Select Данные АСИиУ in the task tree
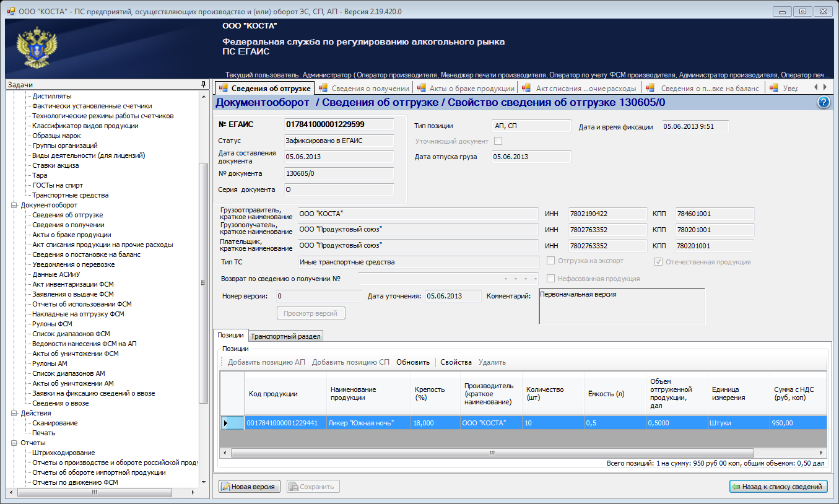Viewport: 839px width, 504px height. (x=56, y=274)
